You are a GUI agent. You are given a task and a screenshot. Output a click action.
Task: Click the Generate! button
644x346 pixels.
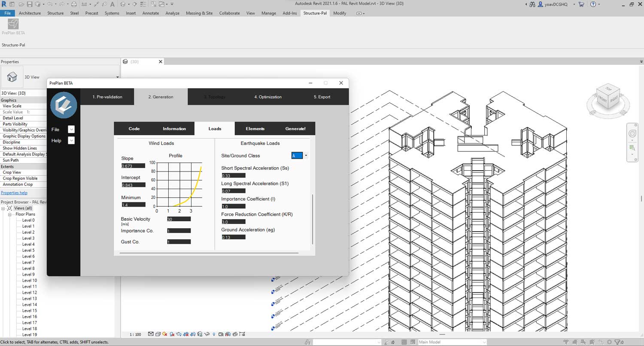[x=295, y=129]
